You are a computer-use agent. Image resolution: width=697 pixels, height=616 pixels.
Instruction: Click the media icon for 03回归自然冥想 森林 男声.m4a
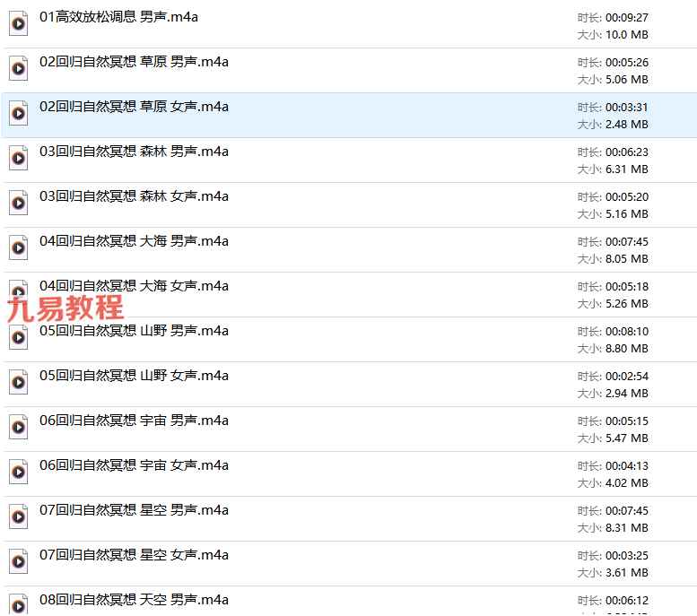tap(18, 159)
